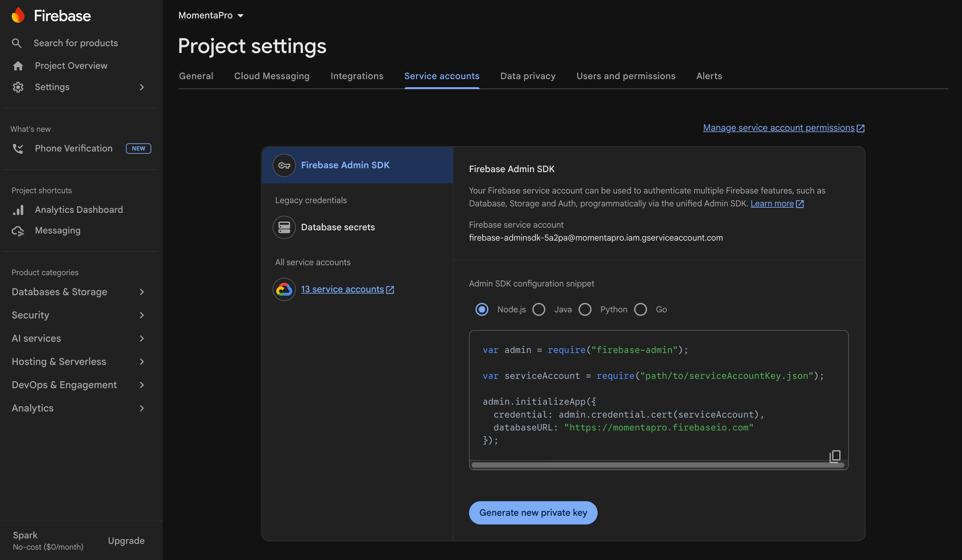The height and width of the screenshot is (560, 962).
Task: Open the MomentaPro project dropdown
Action: (x=211, y=15)
